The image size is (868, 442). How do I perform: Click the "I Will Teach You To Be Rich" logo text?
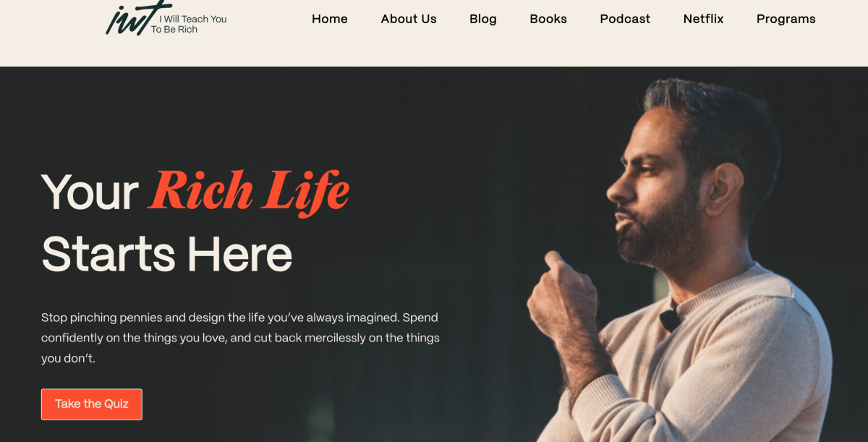click(x=189, y=24)
